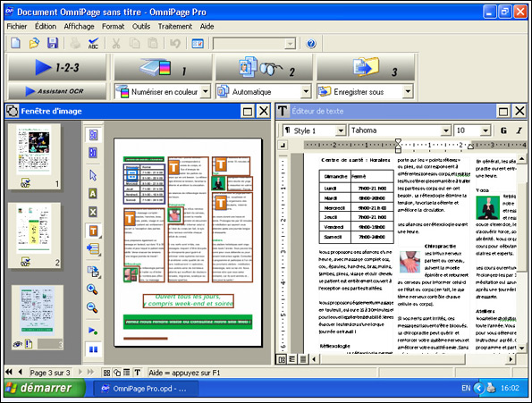Go to first page arrow

coord(9,372)
